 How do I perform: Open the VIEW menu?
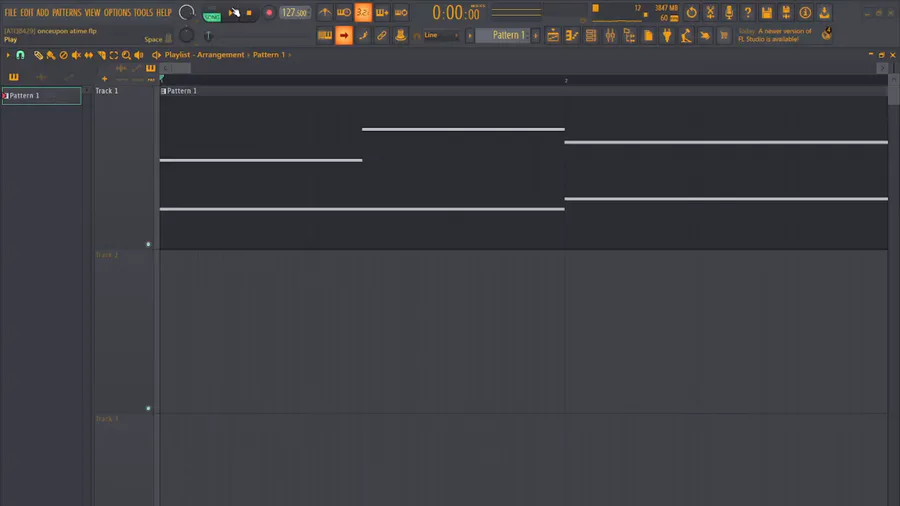pos(92,13)
